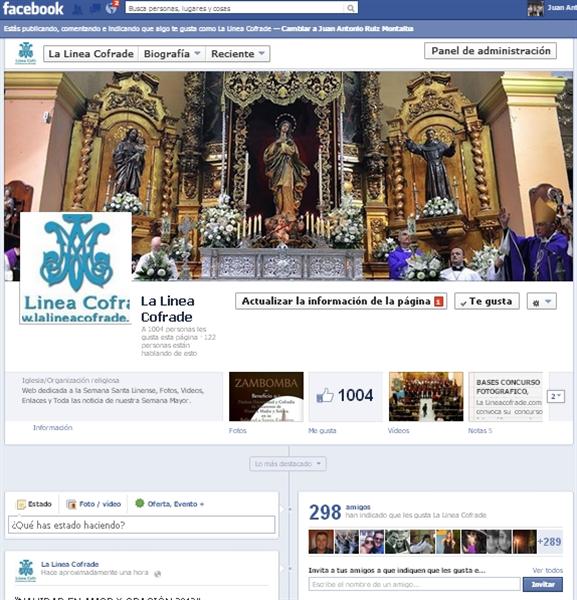Click the ¿Qué has estado haciendo? field

142,525
